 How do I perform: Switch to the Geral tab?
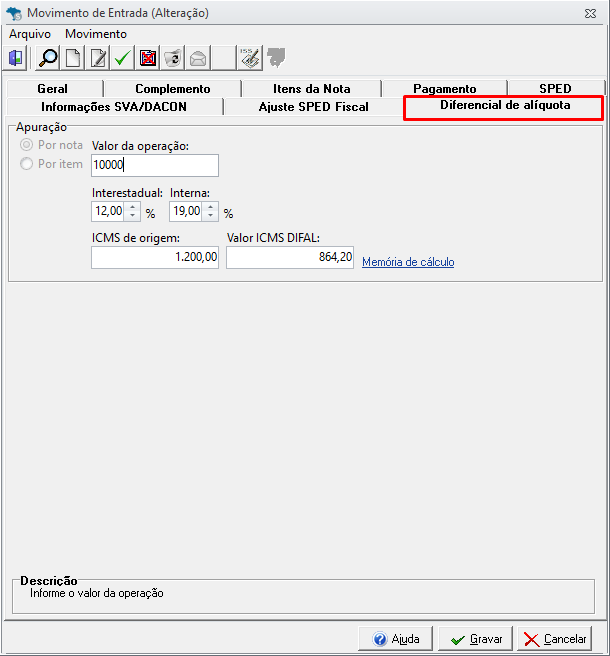[x=54, y=89]
